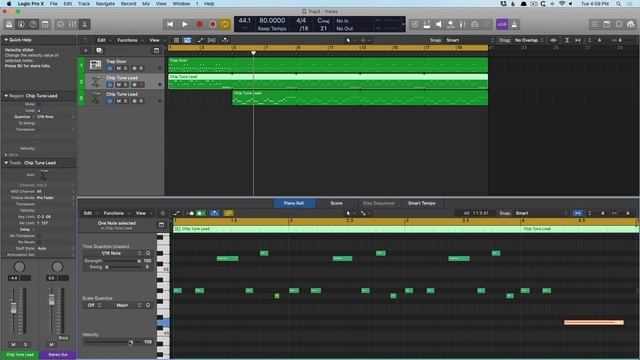640x360 pixels.
Task: Open Smart Controls dial icon
Action: click(60, 24)
